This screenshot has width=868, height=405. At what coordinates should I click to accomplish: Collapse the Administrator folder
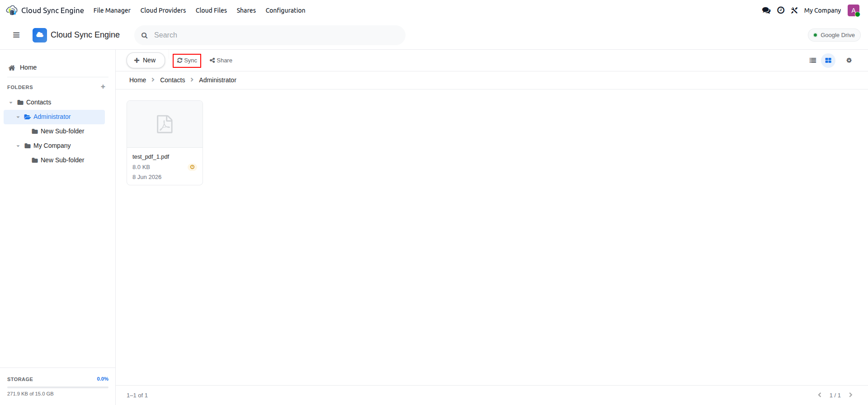pos(18,117)
